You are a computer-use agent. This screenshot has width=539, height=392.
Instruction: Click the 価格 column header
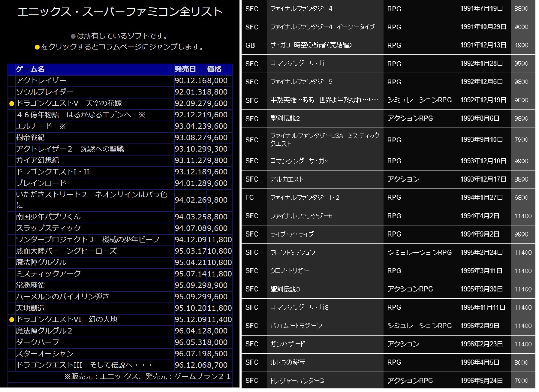pos(214,69)
